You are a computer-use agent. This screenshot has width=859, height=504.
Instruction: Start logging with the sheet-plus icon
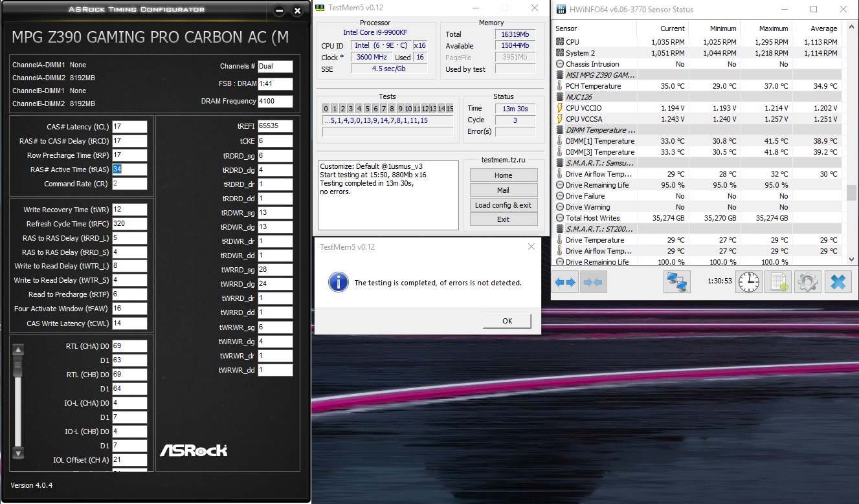point(778,282)
